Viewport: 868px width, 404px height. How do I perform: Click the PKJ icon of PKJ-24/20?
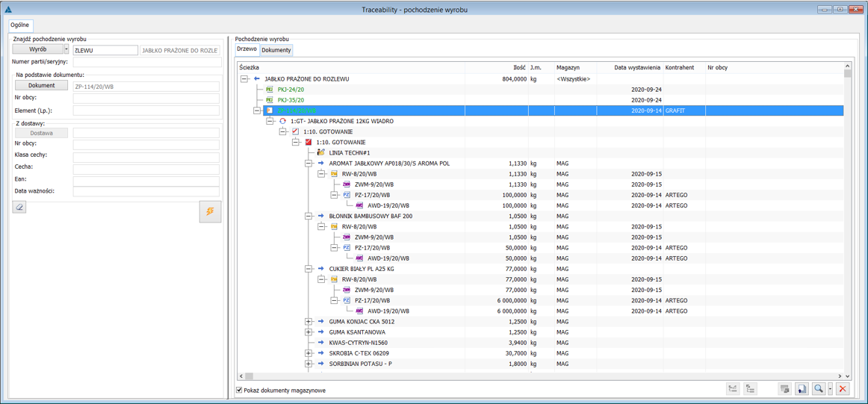pos(270,90)
